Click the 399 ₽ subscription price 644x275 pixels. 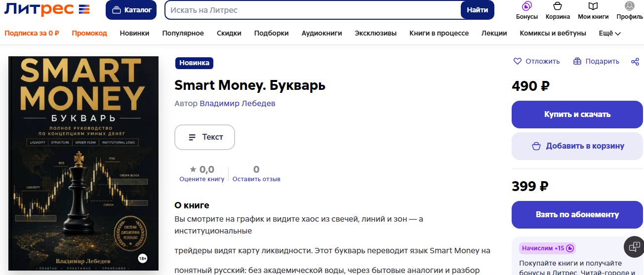530,186
